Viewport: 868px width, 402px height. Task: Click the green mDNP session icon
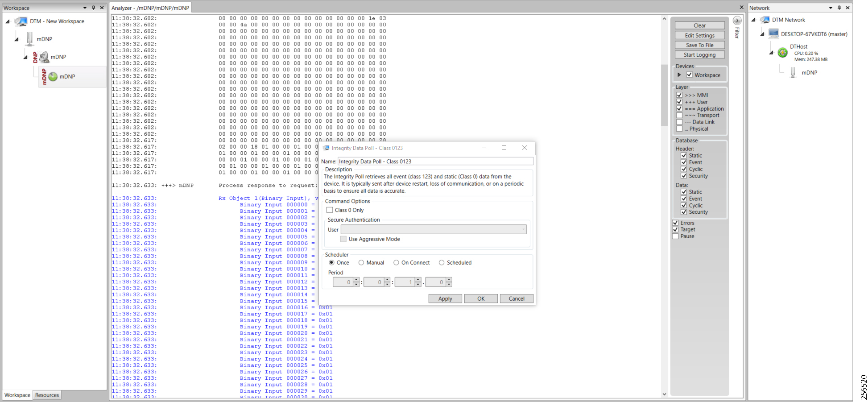pos(53,76)
